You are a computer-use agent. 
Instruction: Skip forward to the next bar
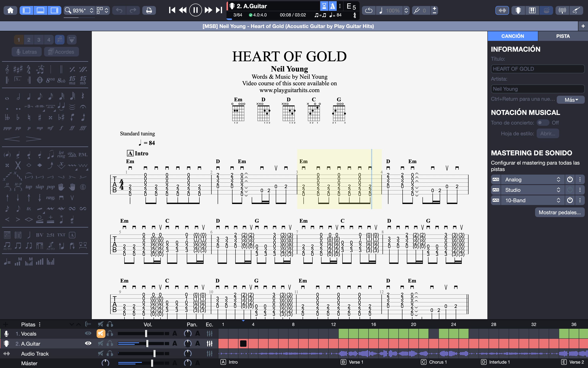[208, 10]
